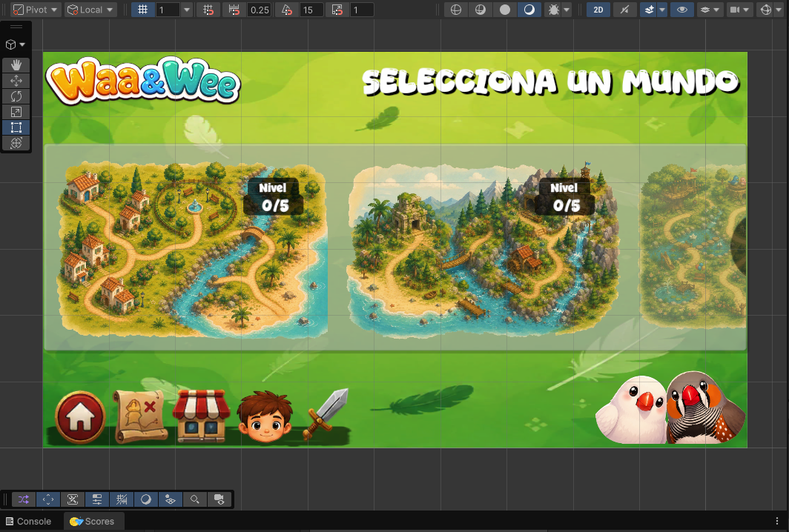Click the Waa&Wee logo

tap(143, 81)
